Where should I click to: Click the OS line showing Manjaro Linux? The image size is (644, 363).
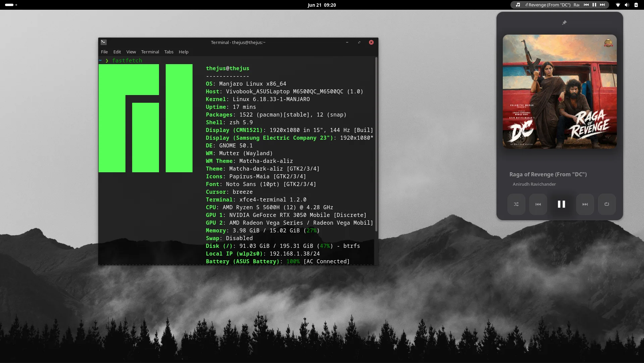point(246,84)
